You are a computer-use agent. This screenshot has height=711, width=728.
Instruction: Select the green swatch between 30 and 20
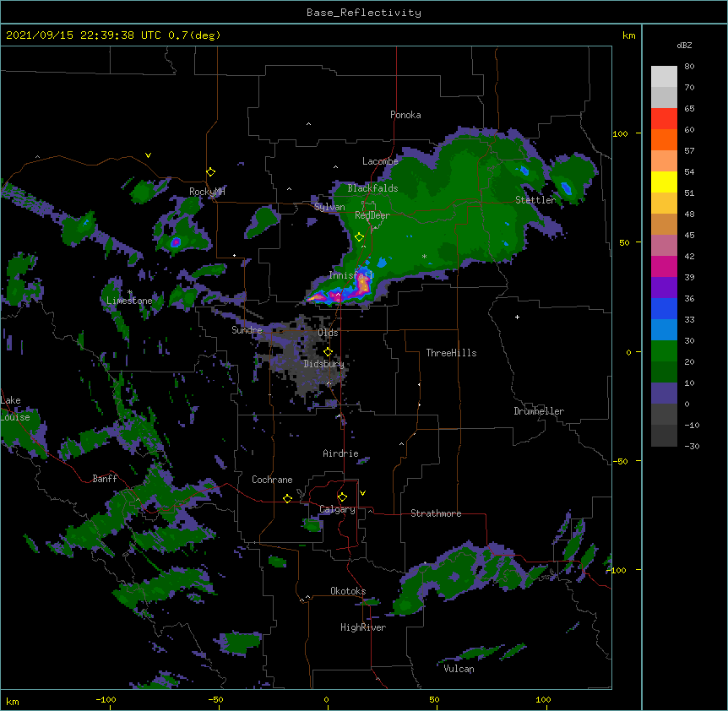pos(664,351)
